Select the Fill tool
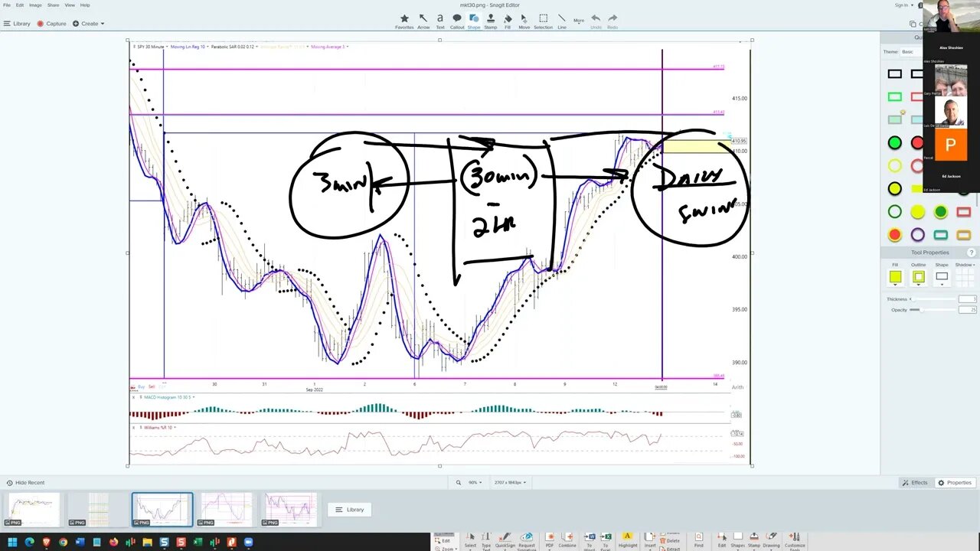 click(508, 21)
